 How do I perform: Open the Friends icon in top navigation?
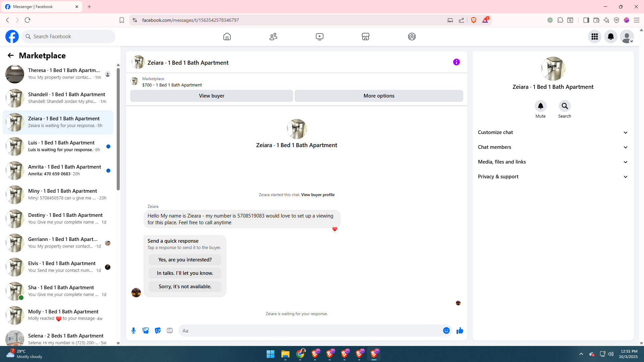point(273,37)
